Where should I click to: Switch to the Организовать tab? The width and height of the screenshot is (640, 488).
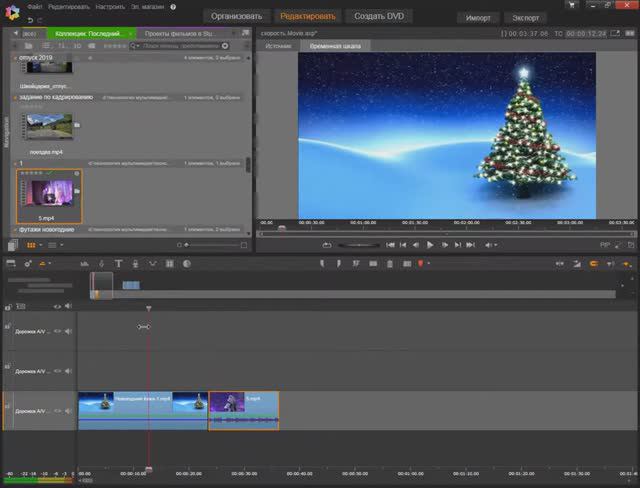point(236,16)
